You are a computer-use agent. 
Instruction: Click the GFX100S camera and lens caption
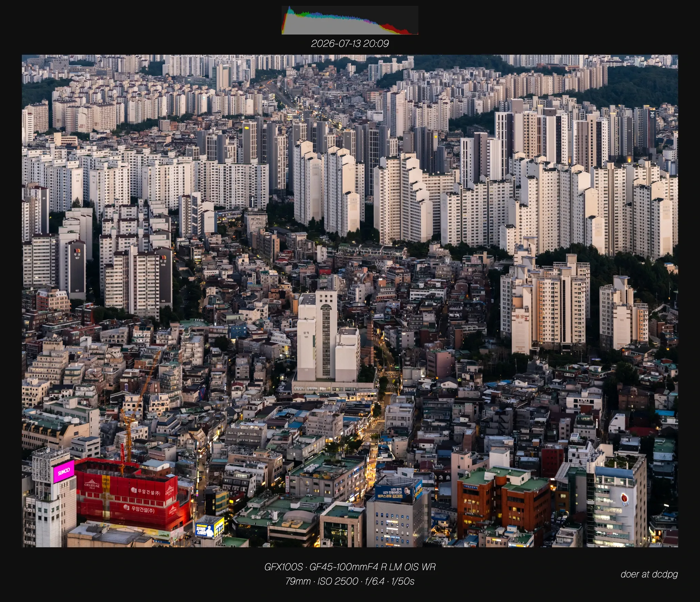[350, 567]
